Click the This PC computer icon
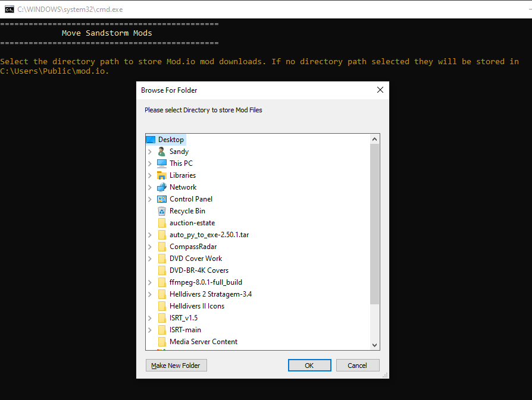 [x=162, y=163]
